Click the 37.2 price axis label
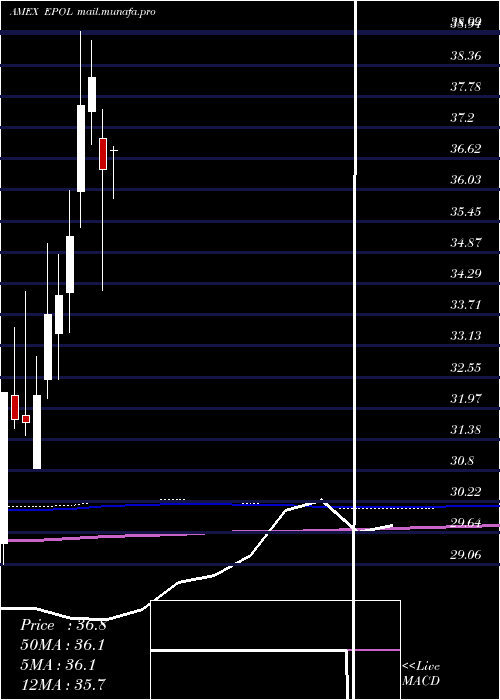This screenshot has height=700, width=500. coord(462,118)
